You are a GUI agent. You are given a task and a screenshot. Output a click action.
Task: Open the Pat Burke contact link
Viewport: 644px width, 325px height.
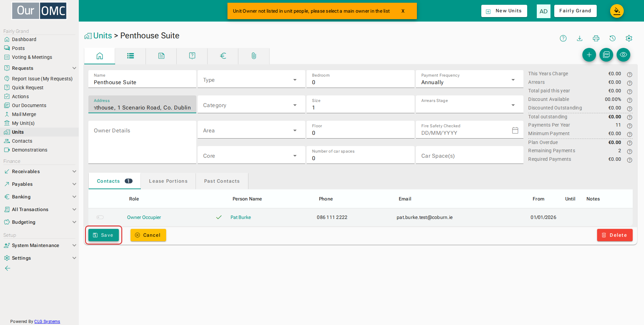pyautogui.click(x=240, y=217)
